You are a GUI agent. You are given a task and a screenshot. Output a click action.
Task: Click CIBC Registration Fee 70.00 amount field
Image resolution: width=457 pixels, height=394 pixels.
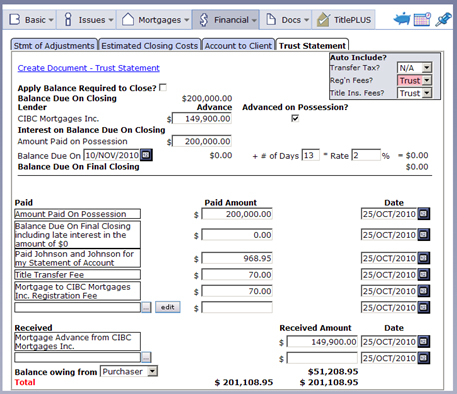237,291
